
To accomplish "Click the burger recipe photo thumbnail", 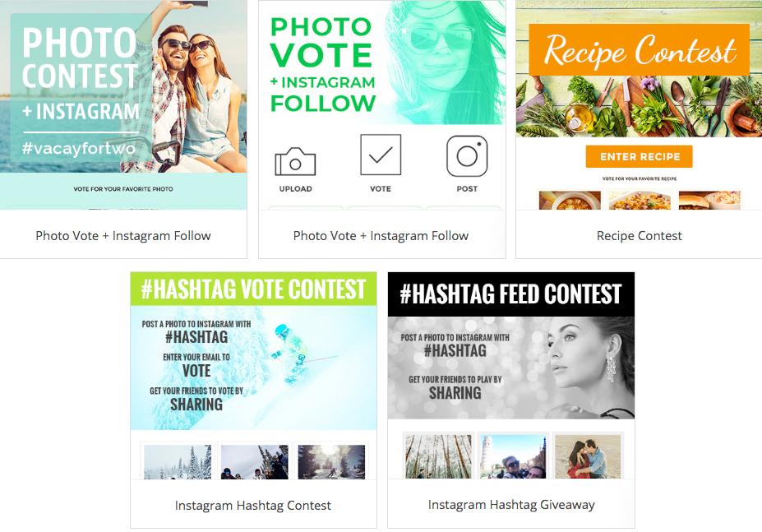I will [x=709, y=201].
